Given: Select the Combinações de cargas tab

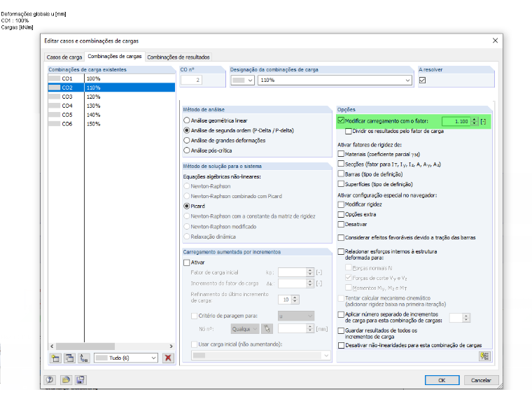Looking at the screenshot, I should coord(115,56).
